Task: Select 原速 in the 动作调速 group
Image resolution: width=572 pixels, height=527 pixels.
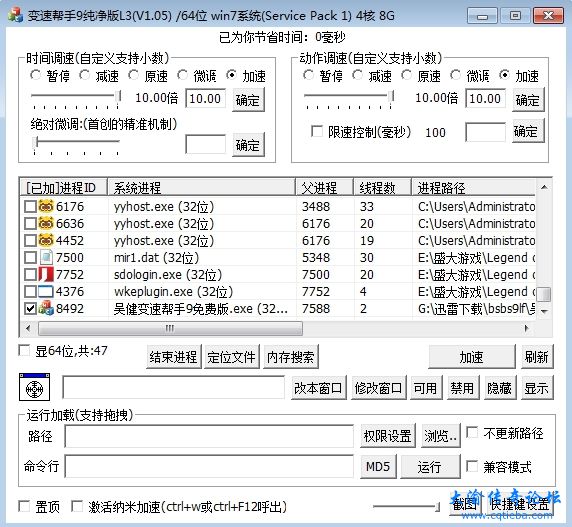Action: (406, 75)
